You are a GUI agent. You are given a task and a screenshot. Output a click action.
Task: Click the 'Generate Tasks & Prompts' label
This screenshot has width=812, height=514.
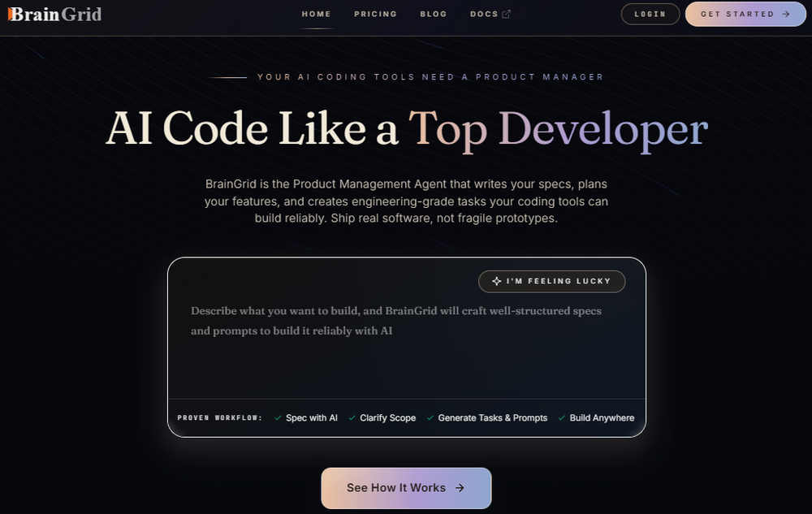pyautogui.click(x=493, y=417)
